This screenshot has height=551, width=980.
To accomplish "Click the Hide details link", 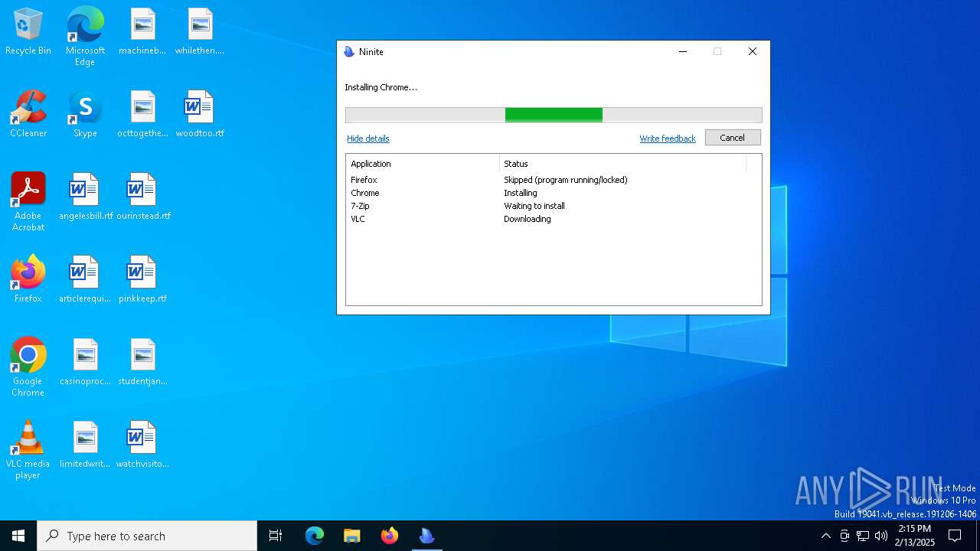I will point(368,139).
